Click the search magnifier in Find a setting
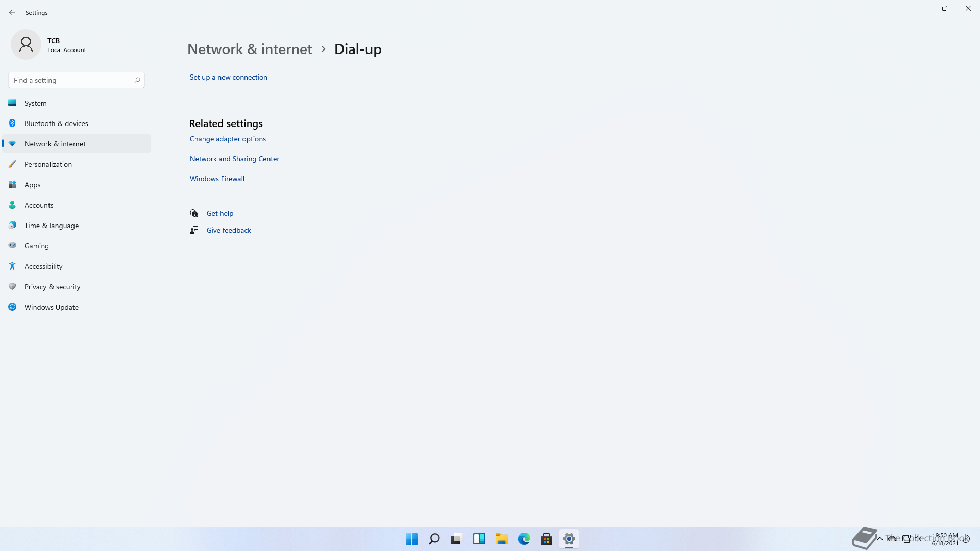 click(137, 80)
